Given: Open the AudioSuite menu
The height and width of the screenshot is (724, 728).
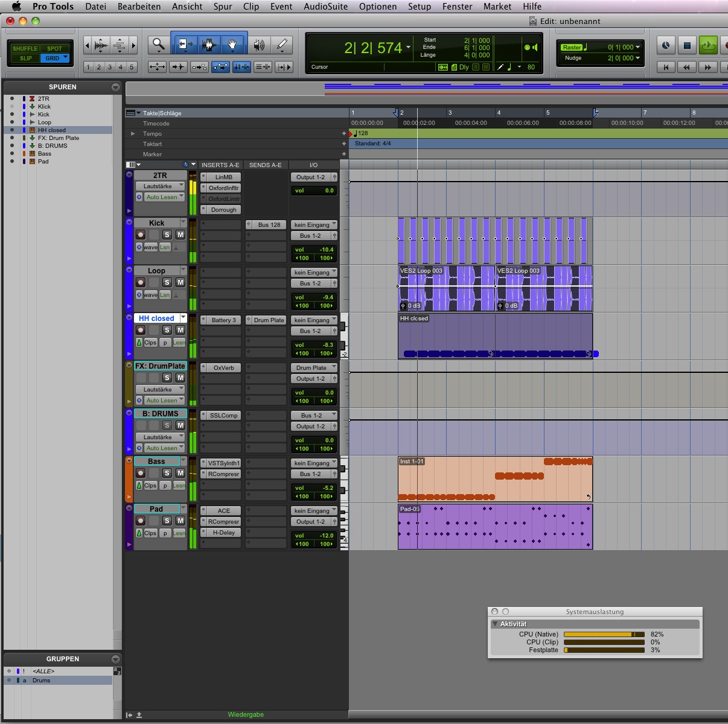Looking at the screenshot, I should click(x=325, y=7).
